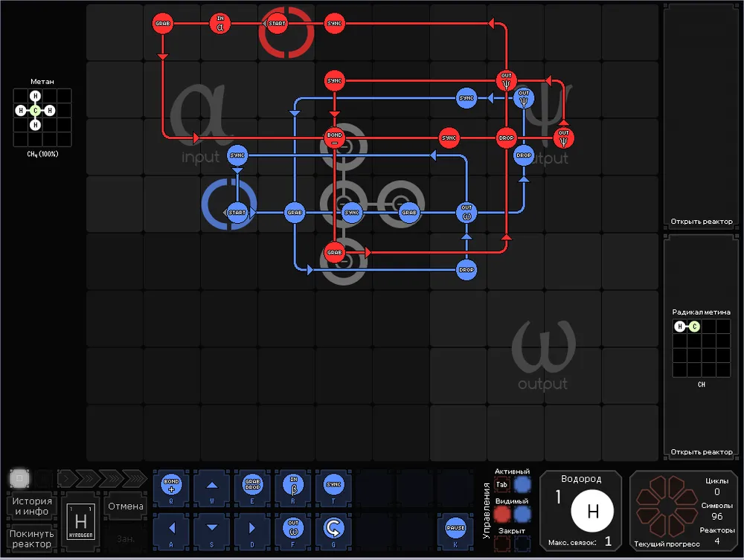Screen dimensions: 744x560
Task: Select the red OUT ψ node above DROP
Action: pyautogui.click(x=506, y=80)
